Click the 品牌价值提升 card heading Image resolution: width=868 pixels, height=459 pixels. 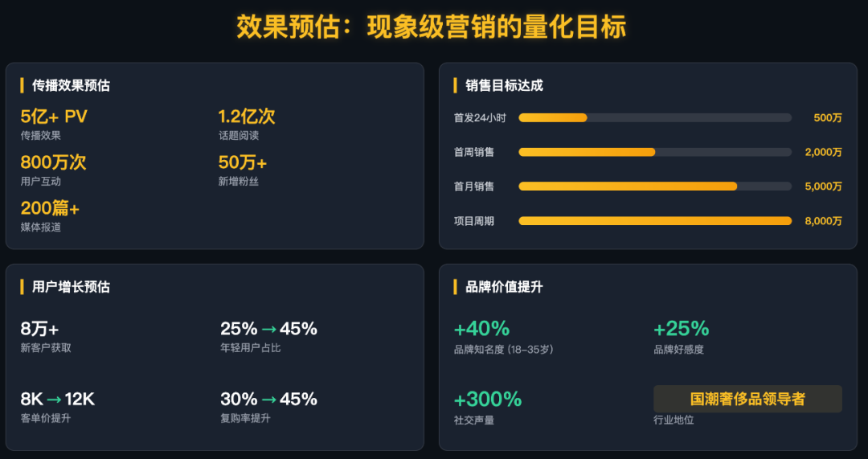tap(504, 287)
